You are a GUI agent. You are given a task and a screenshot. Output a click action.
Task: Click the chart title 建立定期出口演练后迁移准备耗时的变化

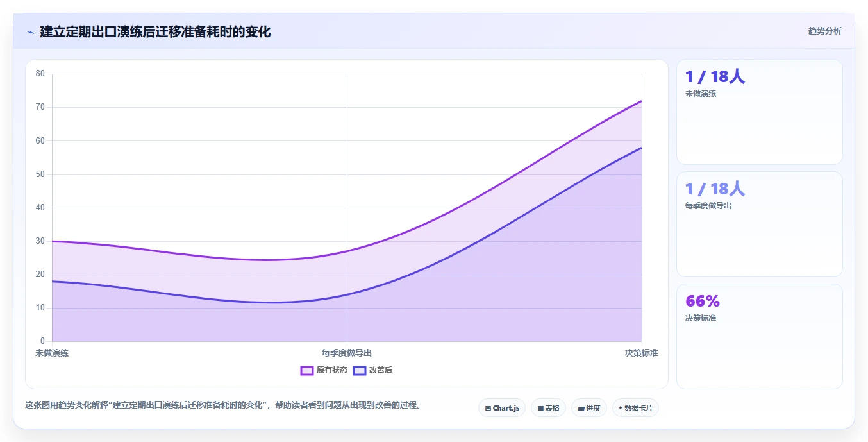click(x=155, y=32)
